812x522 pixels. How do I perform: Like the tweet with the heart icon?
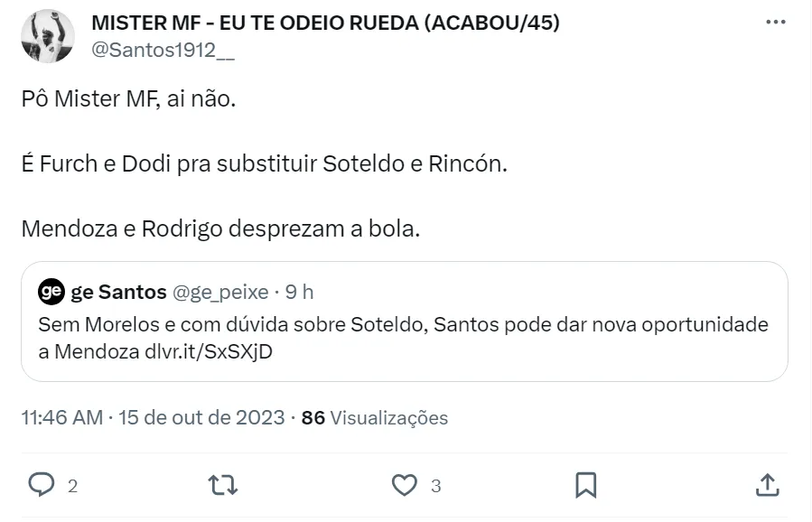(406, 485)
